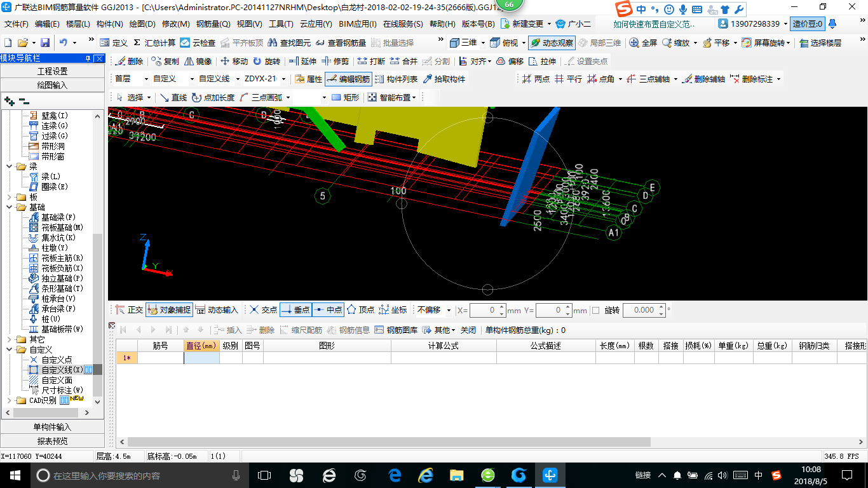Viewport: 868px width, 488px height.
Task: Click the 关闭 button in rebar panel
Action: (468, 330)
